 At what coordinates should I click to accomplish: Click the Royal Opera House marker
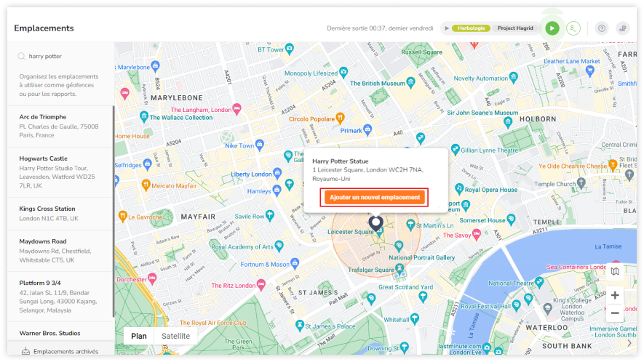459,188
